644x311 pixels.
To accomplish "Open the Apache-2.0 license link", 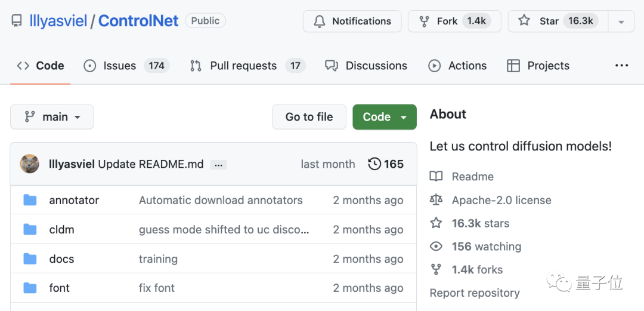I will pos(501,200).
